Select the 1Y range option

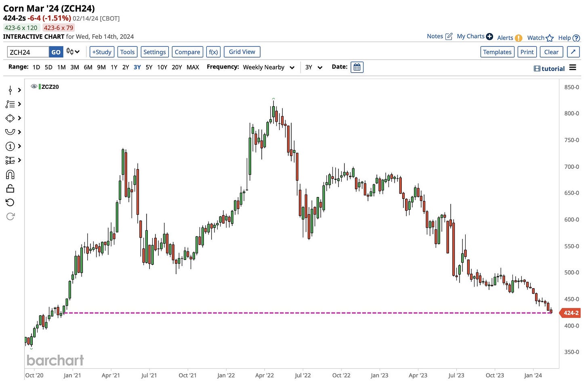[114, 67]
